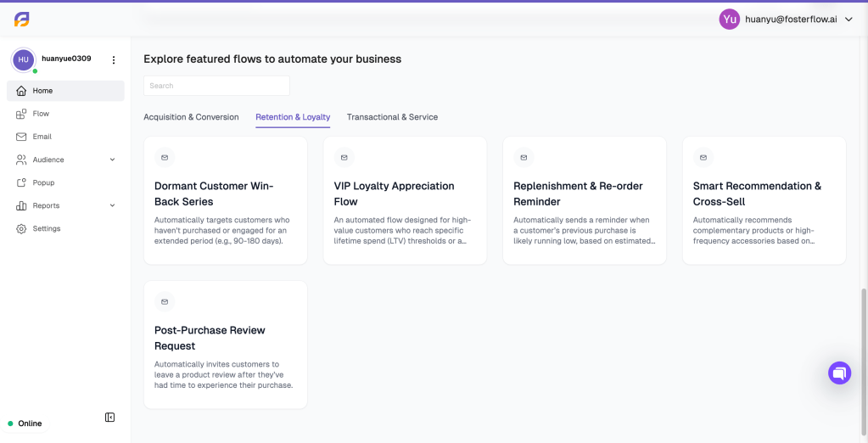Select the Retention & Loyalty tab
This screenshot has height=443, width=868.
(293, 117)
